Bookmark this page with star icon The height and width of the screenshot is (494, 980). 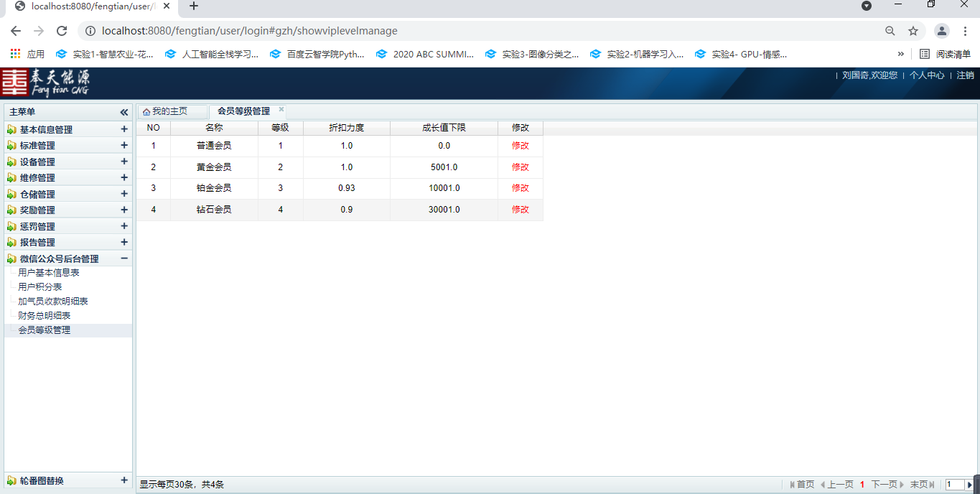click(x=913, y=31)
